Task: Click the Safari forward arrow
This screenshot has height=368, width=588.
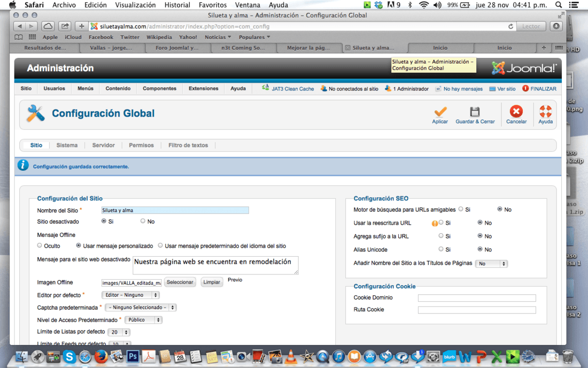Action: 32,26
